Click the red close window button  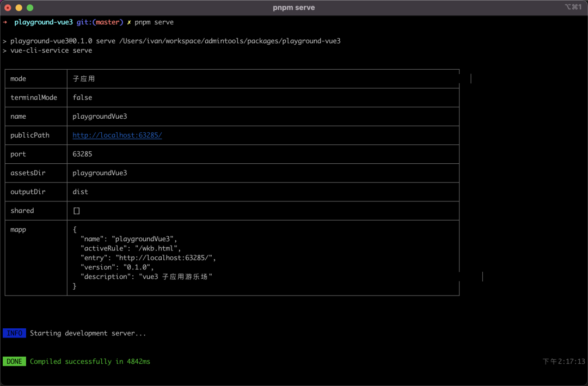[x=8, y=8]
